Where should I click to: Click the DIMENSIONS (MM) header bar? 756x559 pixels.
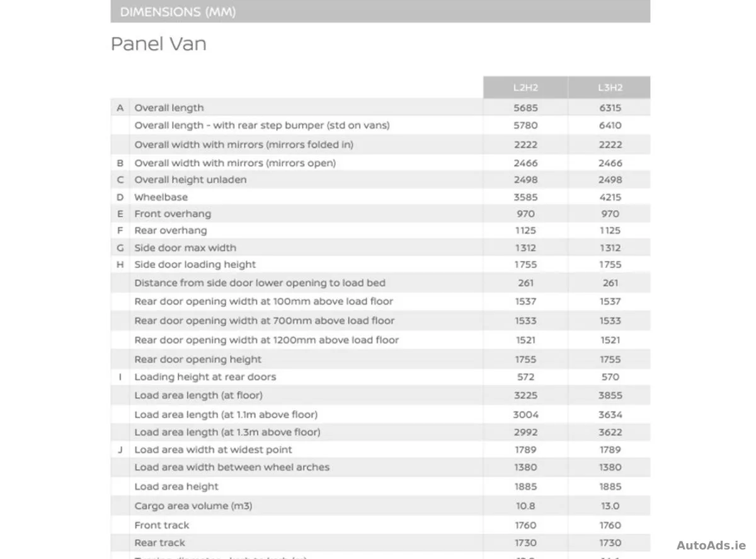click(380, 11)
